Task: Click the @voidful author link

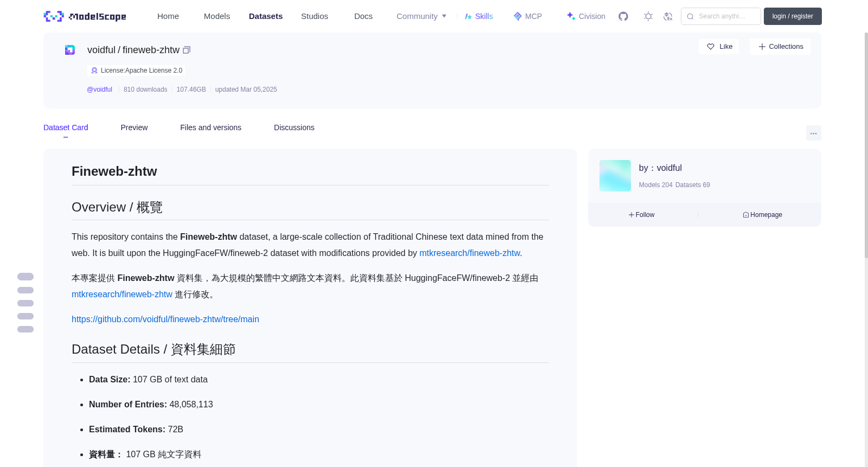Action: pyautogui.click(x=99, y=89)
